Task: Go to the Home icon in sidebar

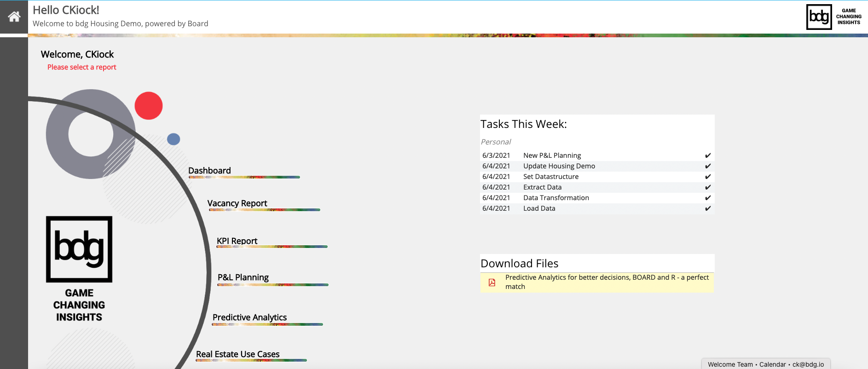Action: [14, 17]
